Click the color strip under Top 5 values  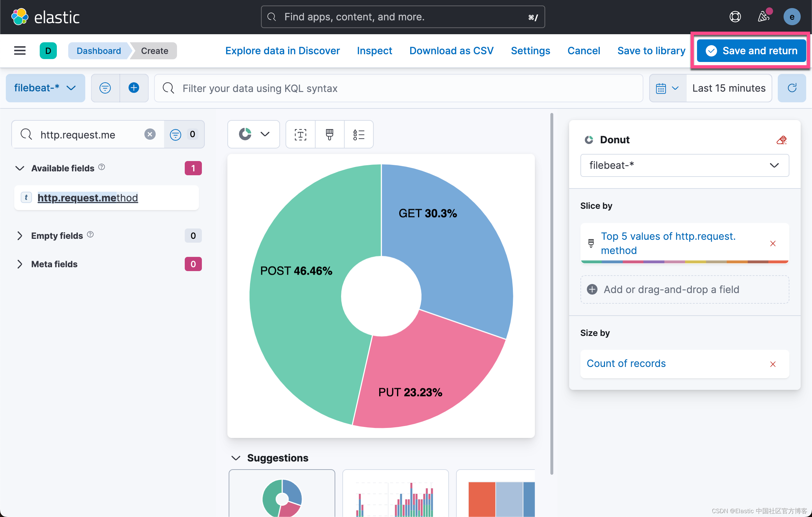(684, 261)
